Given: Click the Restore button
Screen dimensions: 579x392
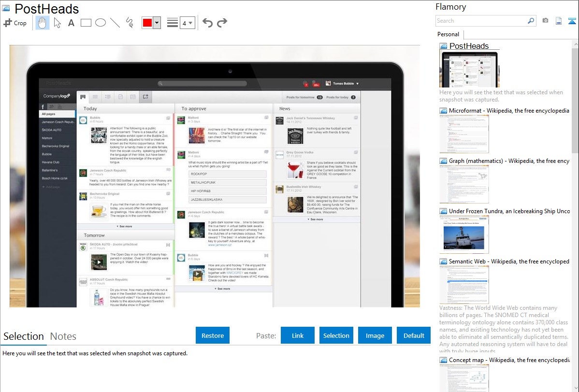Looking at the screenshot, I should [213, 335].
